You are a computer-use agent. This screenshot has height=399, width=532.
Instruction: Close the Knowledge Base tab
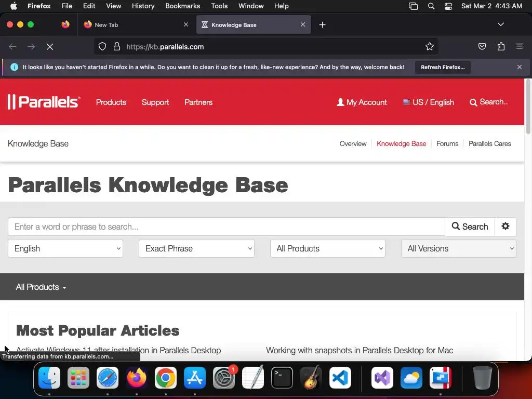coord(303,24)
